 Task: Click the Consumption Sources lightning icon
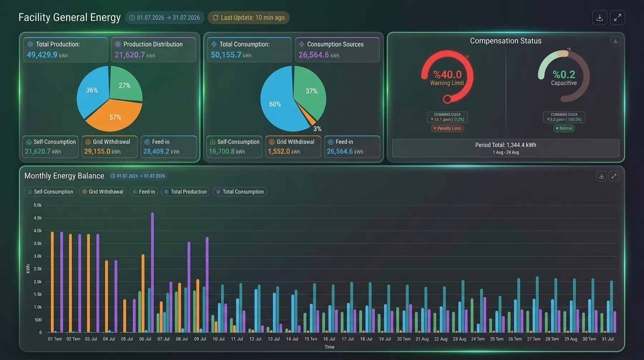tap(302, 44)
